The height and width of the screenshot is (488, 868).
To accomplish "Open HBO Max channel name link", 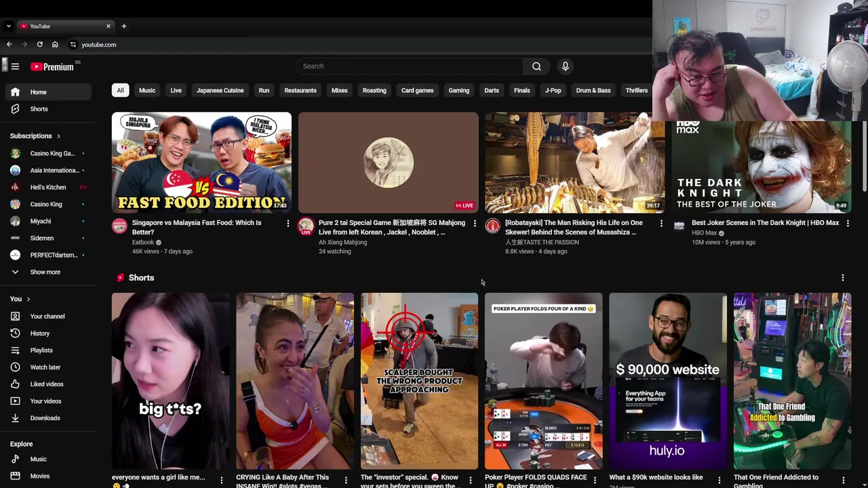I will (704, 233).
